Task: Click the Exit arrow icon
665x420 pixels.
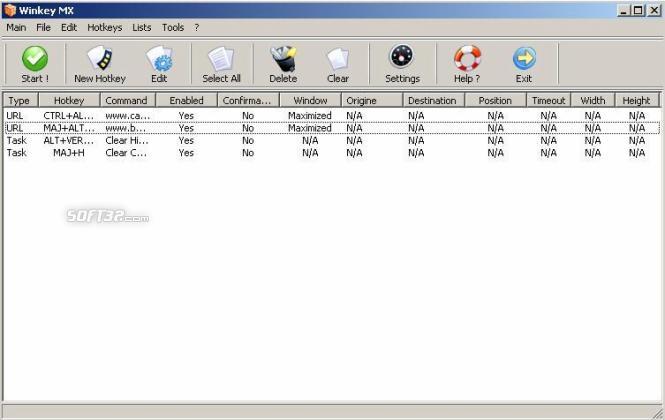Action: pos(525,58)
